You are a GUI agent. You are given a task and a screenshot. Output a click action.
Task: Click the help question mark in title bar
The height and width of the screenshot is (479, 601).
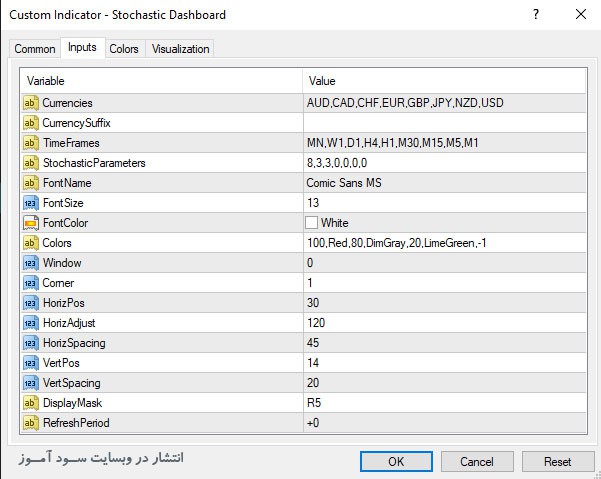pos(538,15)
